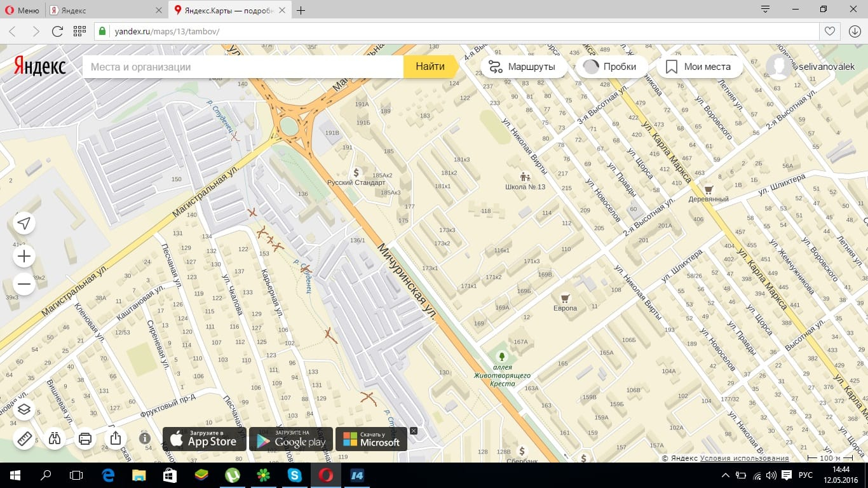Open Мои места saved places
Image resolution: width=868 pixels, height=488 pixels.
pos(699,67)
